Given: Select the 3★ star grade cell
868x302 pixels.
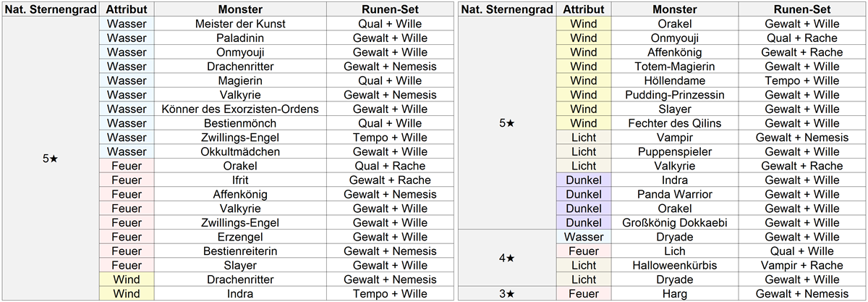Looking at the screenshot, I should coord(508,293).
